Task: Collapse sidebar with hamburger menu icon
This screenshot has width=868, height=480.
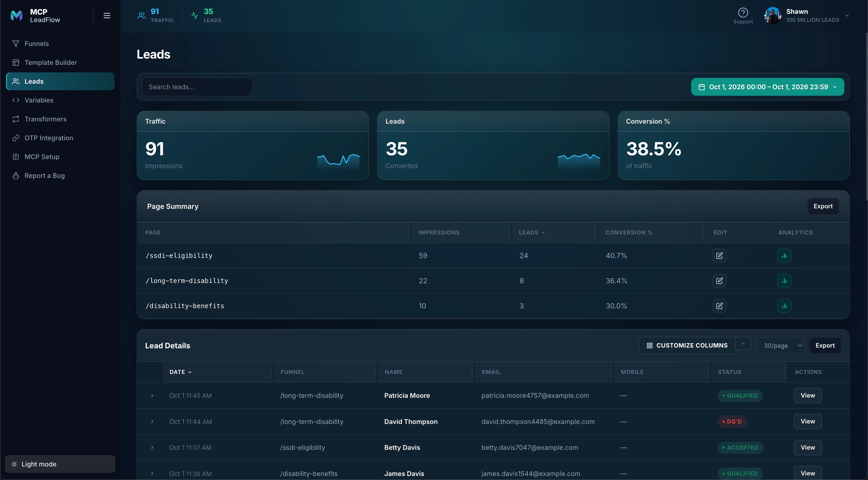Action: (107, 16)
